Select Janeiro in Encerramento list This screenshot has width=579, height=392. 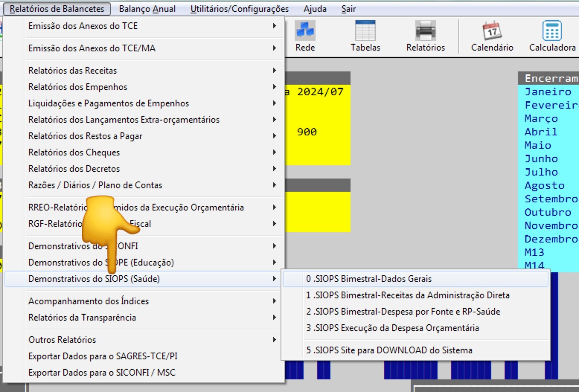548,91
